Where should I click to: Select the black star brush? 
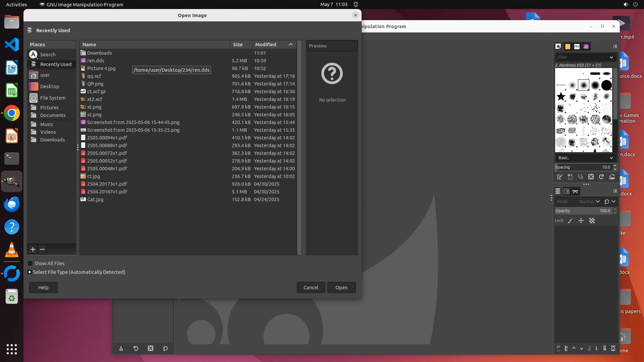pyautogui.click(x=561, y=97)
